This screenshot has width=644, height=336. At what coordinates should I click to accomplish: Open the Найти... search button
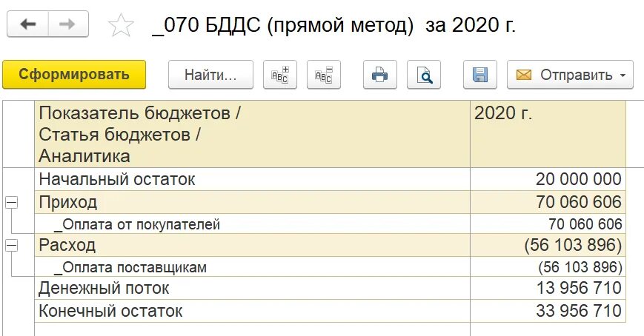point(210,75)
